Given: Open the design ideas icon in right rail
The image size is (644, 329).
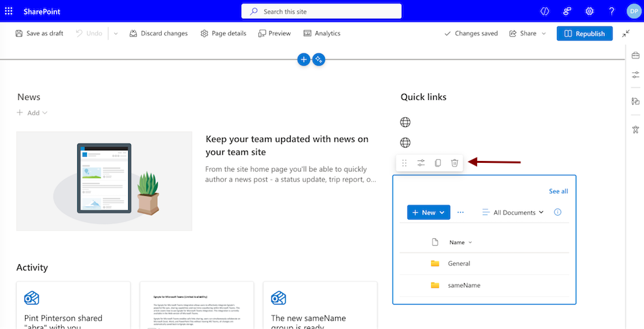Looking at the screenshot, I should (636, 101).
